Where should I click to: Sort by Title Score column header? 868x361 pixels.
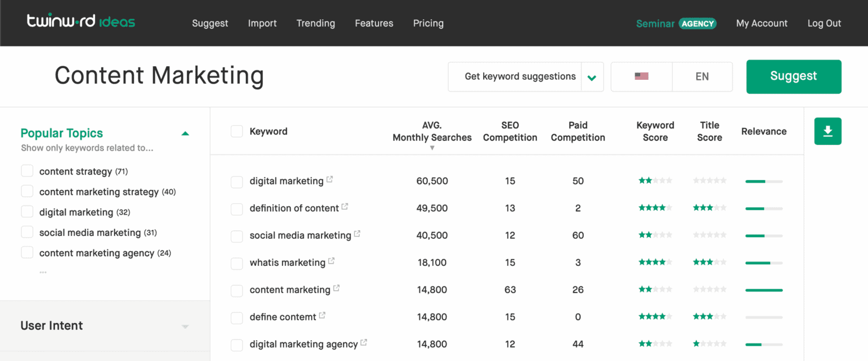(x=710, y=131)
